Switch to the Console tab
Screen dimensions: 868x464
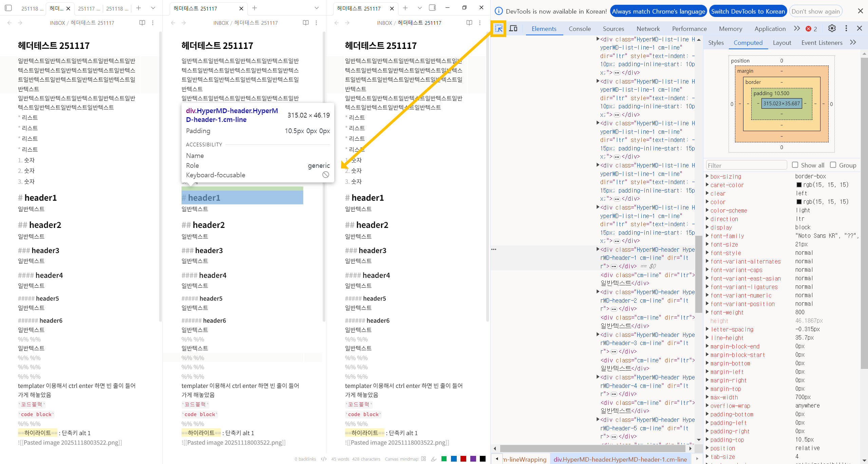click(580, 29)
